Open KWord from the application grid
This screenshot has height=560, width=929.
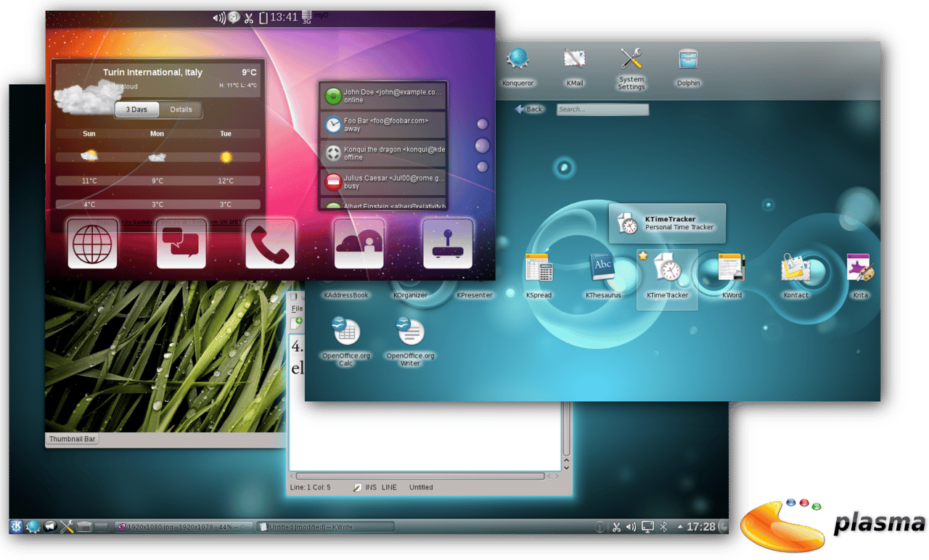pyautogui.click(x=732, y=276)
